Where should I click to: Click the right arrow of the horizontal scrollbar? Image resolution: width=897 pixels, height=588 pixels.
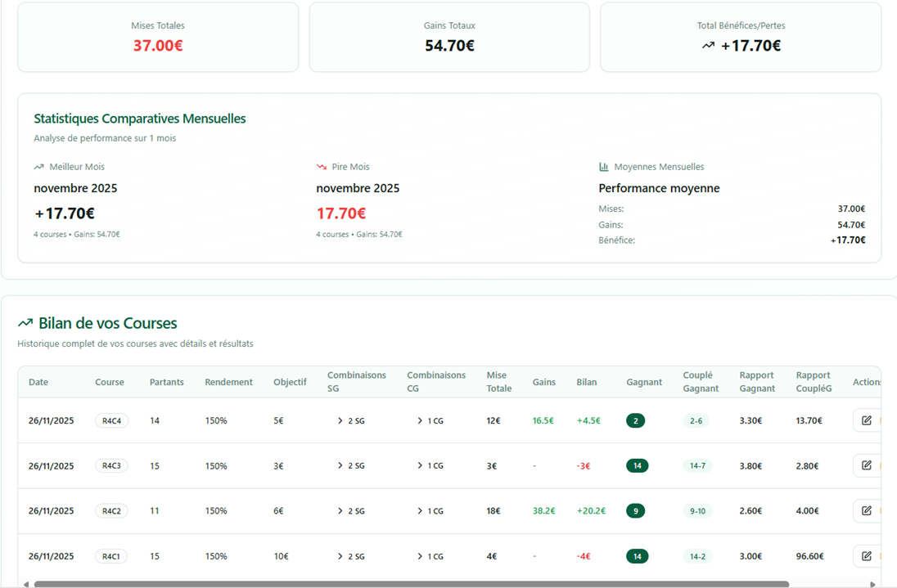click(872, 584)
